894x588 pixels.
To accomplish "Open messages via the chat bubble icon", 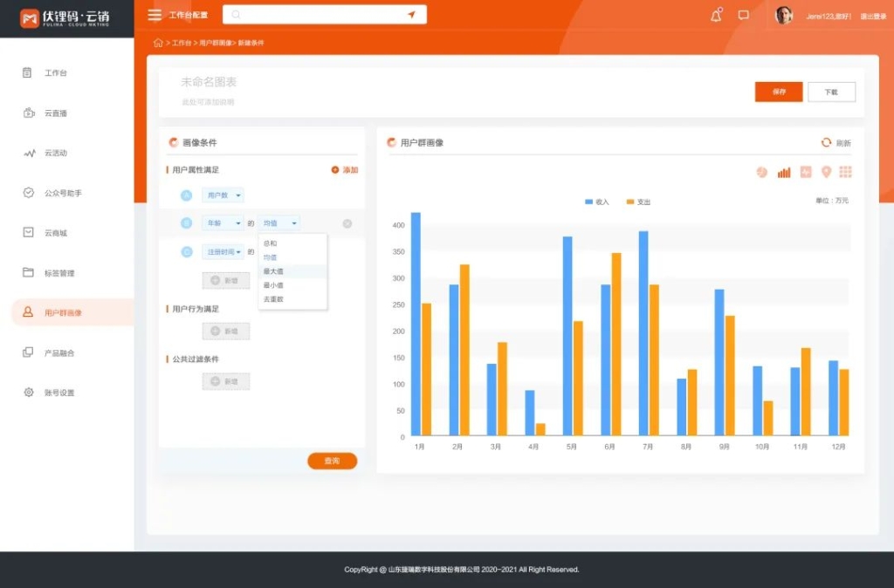I will (746, 15).
